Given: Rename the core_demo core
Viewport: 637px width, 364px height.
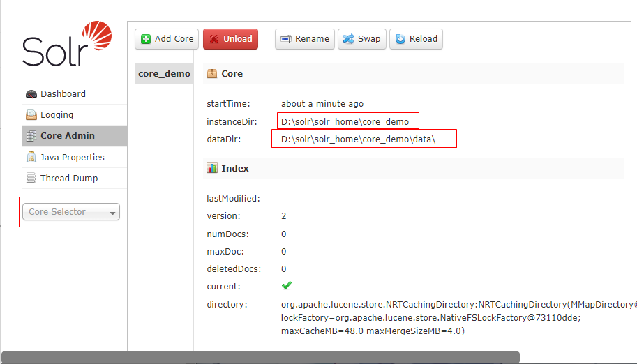Looking at the screenshot, I should point(305,39).
